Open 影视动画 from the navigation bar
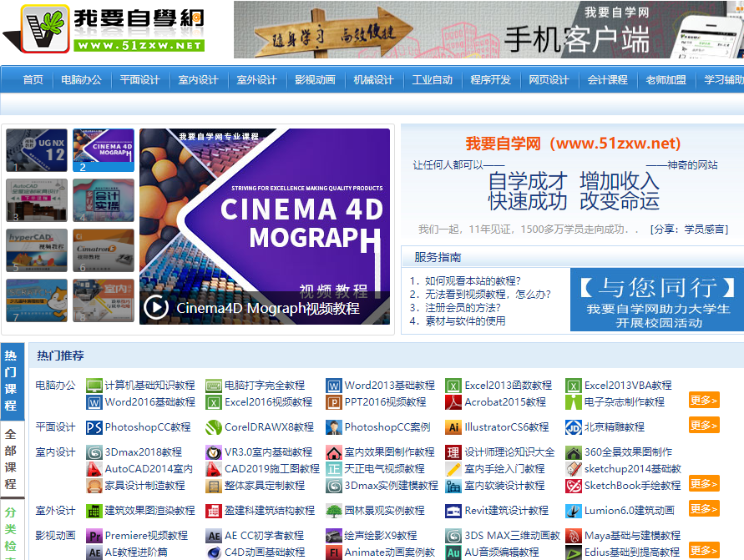Screen dimensions: 744x560 click(315, 79)
